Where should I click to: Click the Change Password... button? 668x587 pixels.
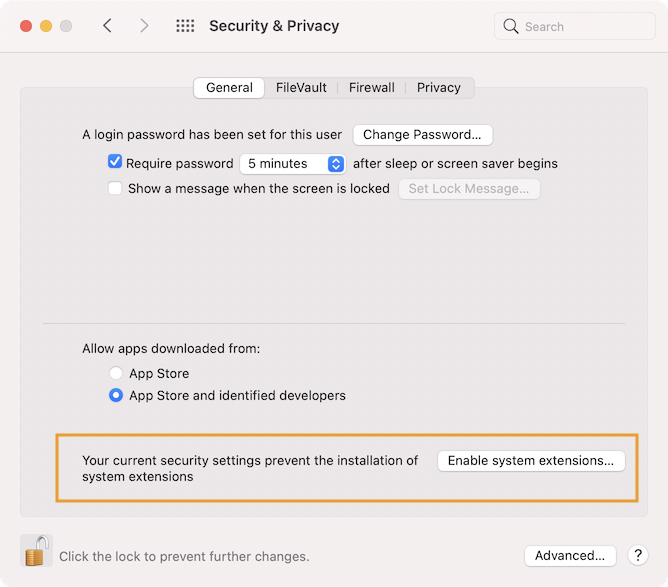(423, 135)
